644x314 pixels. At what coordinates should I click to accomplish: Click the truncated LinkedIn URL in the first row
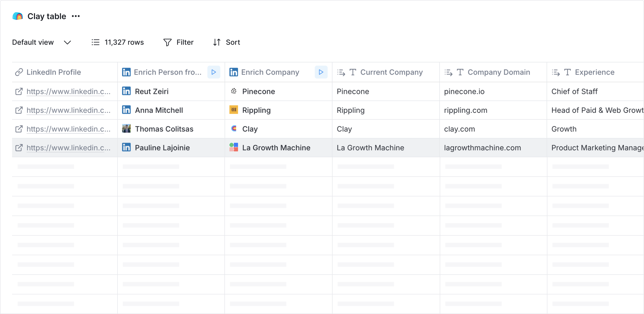pos(68,91)
